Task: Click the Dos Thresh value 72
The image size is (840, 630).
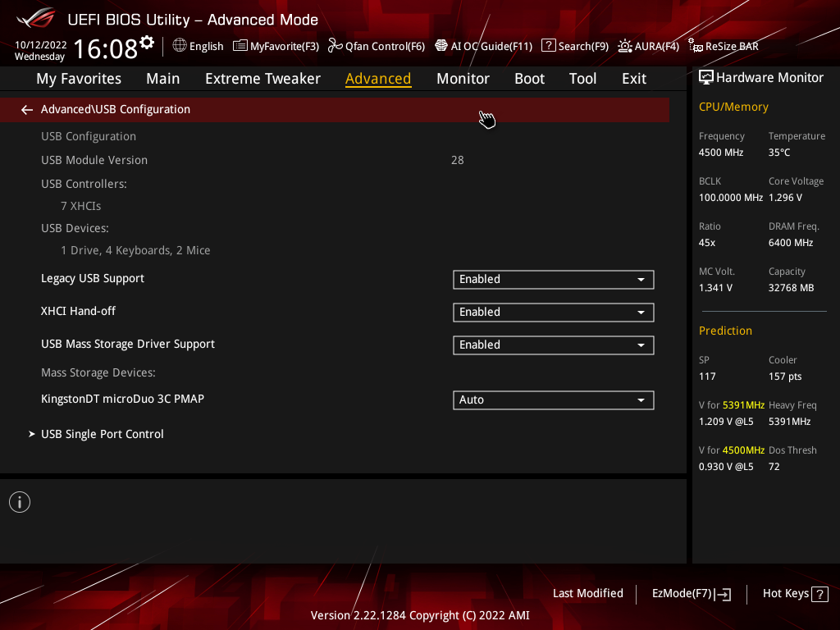Action: click(774, 467)
